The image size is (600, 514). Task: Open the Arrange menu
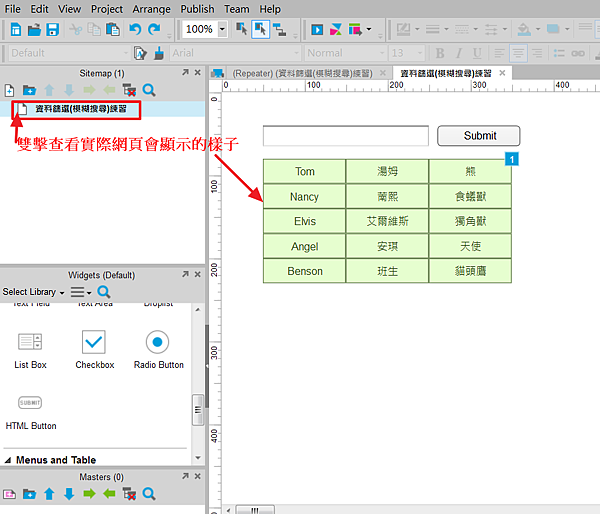[152, 9]
